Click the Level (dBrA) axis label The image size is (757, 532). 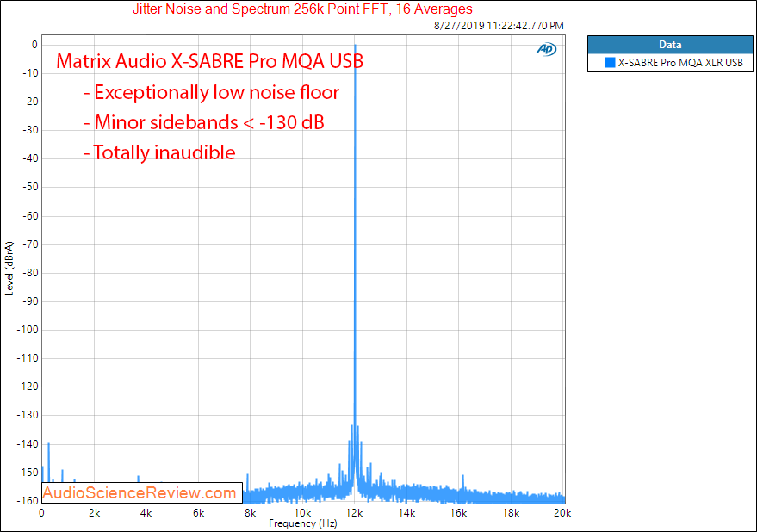[x=9, y=269]
